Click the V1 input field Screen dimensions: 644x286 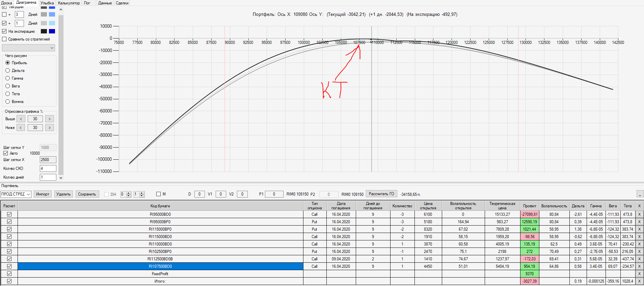click(x=221, y=194)
